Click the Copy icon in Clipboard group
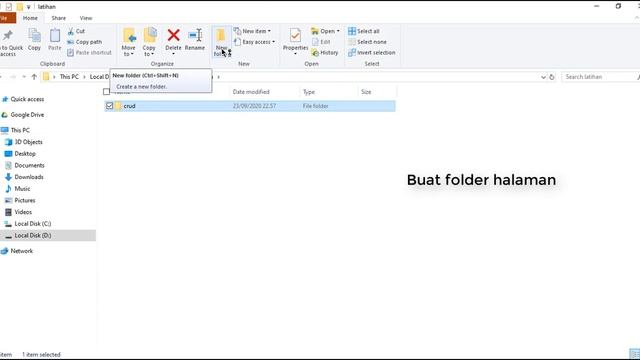 click(34, 36)
